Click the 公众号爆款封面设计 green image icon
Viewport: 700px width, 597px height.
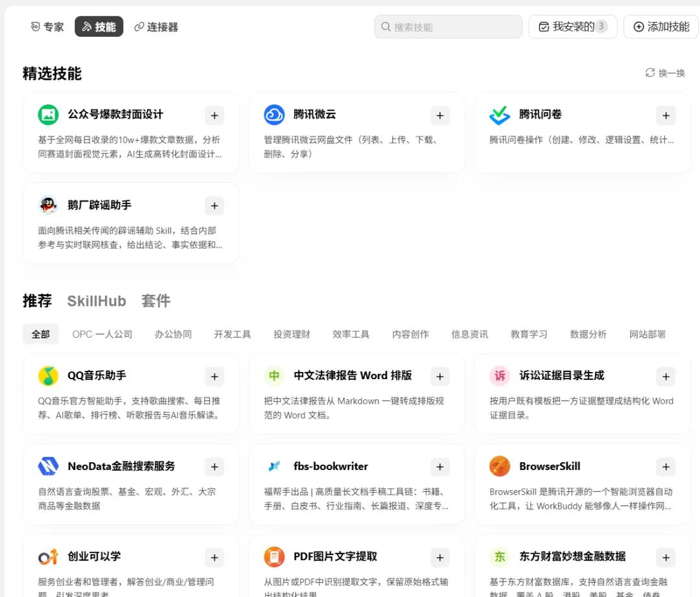point(48,115)
